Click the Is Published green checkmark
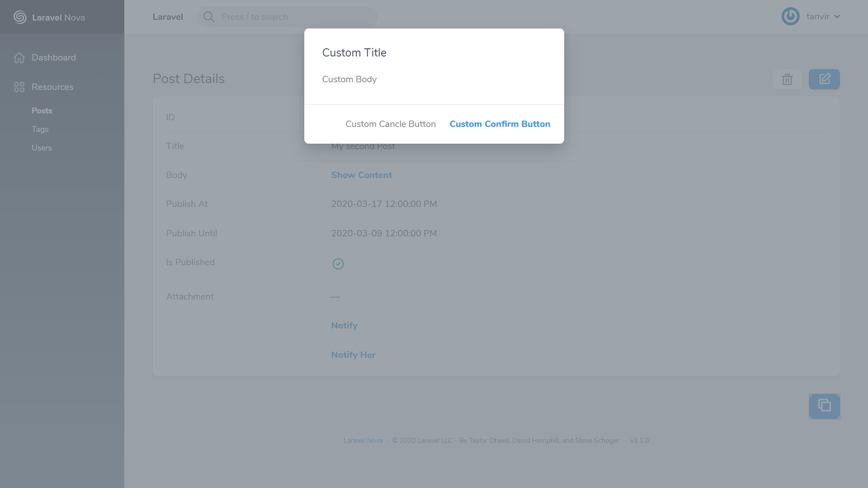The width and height of the screenshot is (868, 488). pos(338,264)
